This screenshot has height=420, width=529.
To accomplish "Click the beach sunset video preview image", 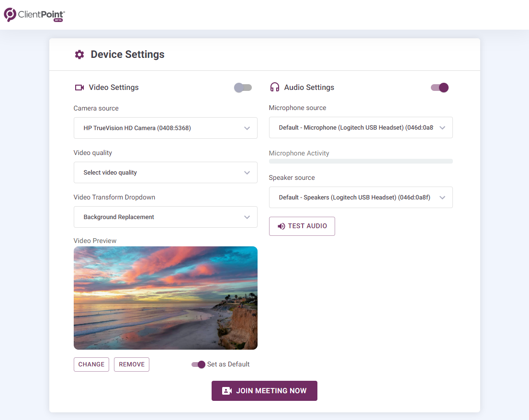I will pyautogui.click(x=165, y=298).
